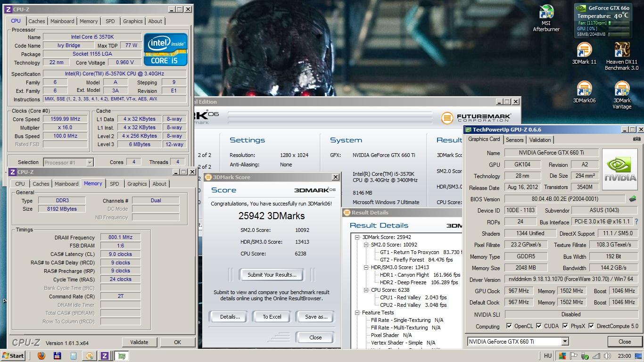Click the Core Speed 1599.99 MHz field
Screen dimensions: 644x362
pyautogui.click(x=65, y=119)
